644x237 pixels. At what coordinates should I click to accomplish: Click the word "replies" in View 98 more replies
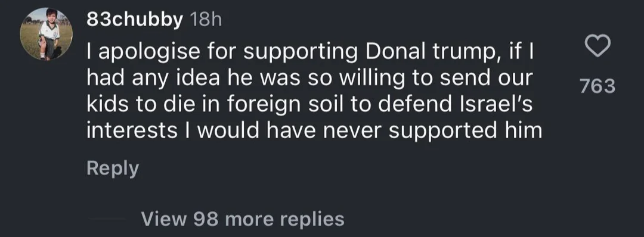pyautogui.click(x=312, y=220)
